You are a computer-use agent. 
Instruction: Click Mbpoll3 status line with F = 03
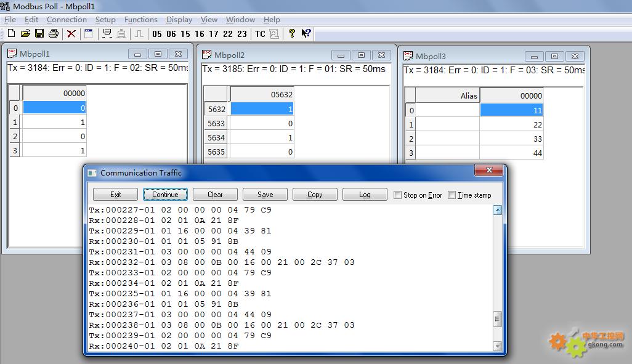coord(494,70)
